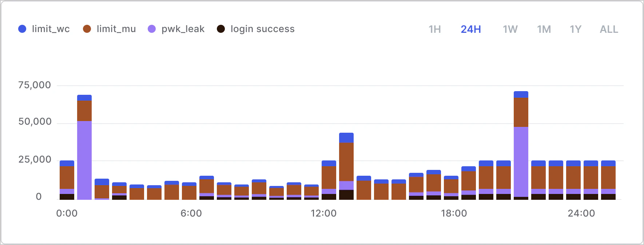Image resolution: width=644 pixels, height=245 pixels.
Task: Click the 50,000 y-axis label
Action: 35,122
